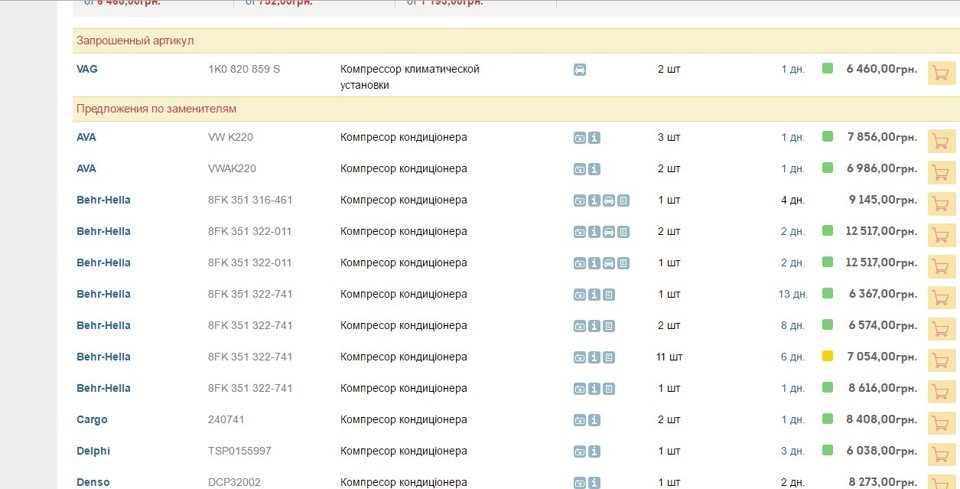Viewport: 960px width, 489px height.
Task: Open Behr-Hella brand link for 8FK 351 316-461
Action: [x=103, y=200]
